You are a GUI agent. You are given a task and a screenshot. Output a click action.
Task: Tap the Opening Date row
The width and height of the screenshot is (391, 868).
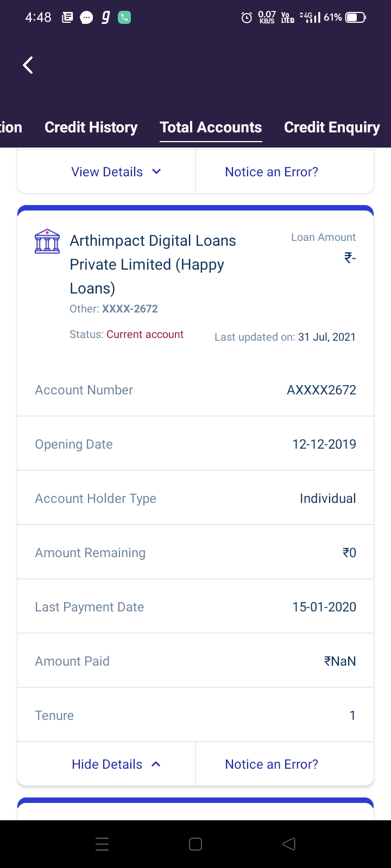pos(195,444)
